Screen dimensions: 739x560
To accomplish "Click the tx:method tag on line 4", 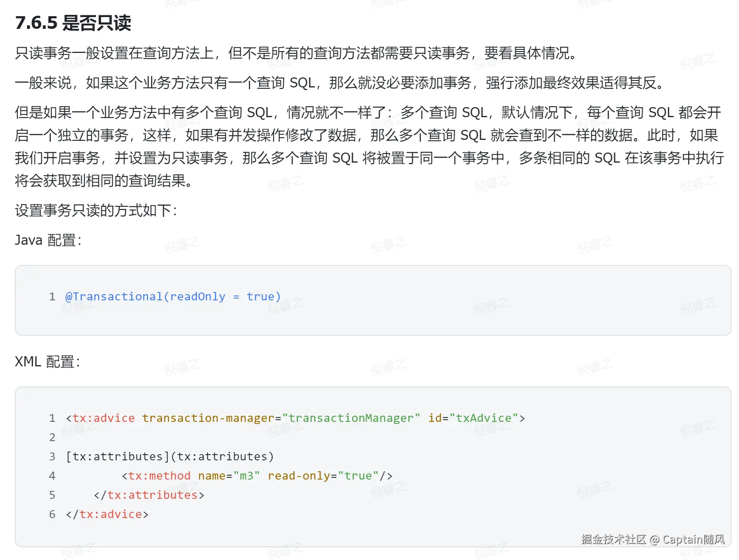I will (159, 476).
